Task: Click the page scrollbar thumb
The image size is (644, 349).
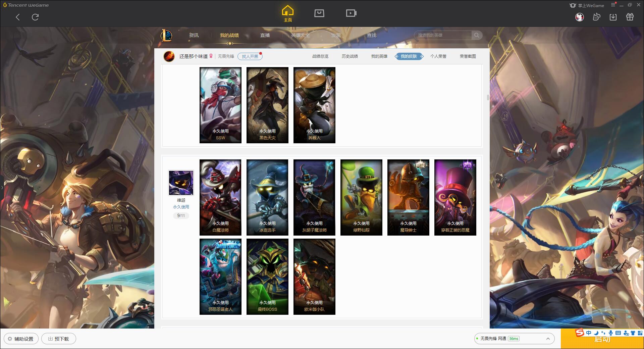Action: click(x=488, y=98)
